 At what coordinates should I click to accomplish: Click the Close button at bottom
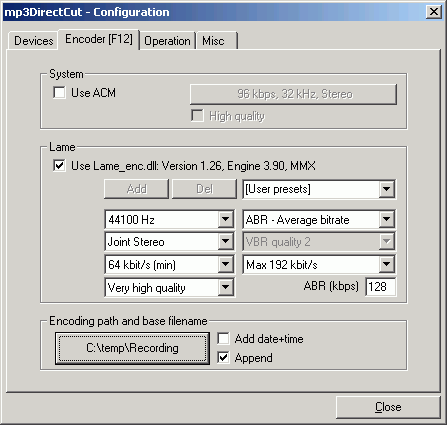(x=388, y=407)
